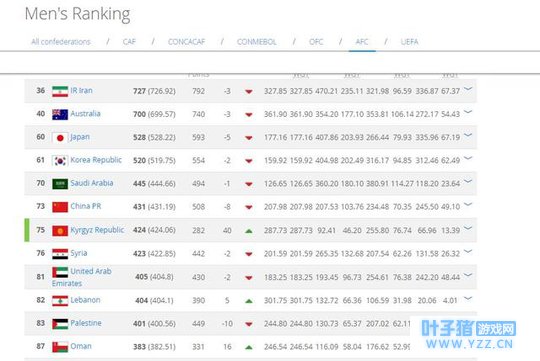Open the Syria team link

tap(79, 253)
